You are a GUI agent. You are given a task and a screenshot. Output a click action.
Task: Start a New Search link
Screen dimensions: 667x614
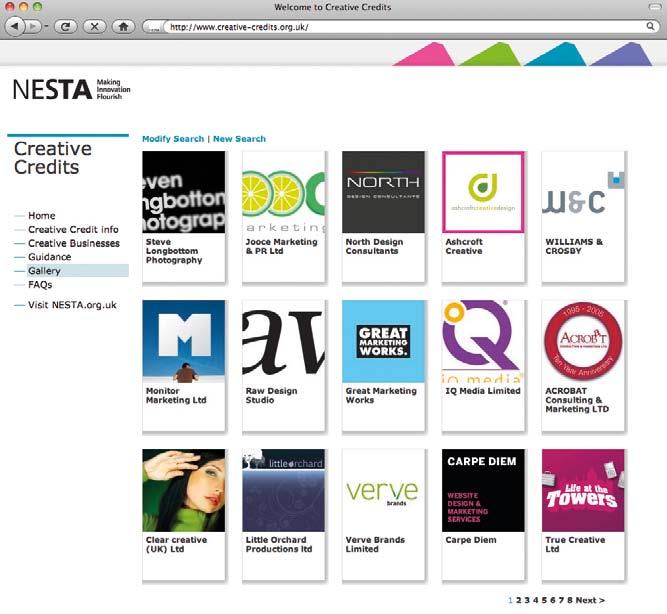pyautogui.click(x=239, y=139)
